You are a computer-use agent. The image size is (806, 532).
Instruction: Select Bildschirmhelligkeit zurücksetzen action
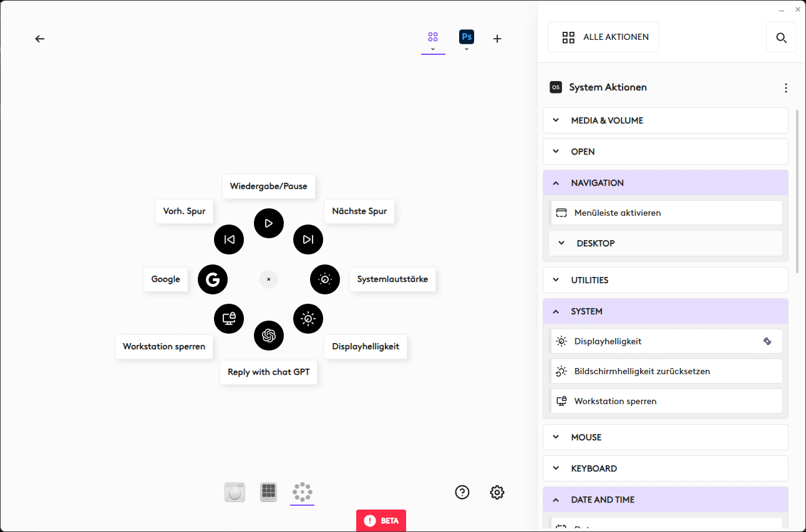(x=666, y=371)
